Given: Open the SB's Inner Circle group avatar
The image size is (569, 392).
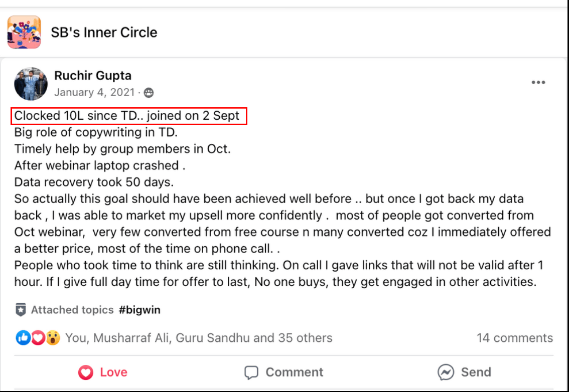Looking at the screenshot, I should pos(24,33).
